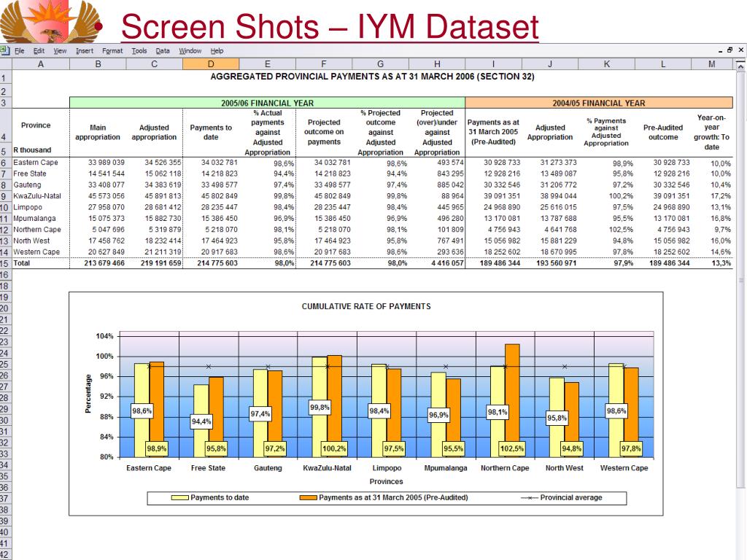Click the vertical scrollbar up arrow
Screen dimensions: 747x560
click(740, 66)
